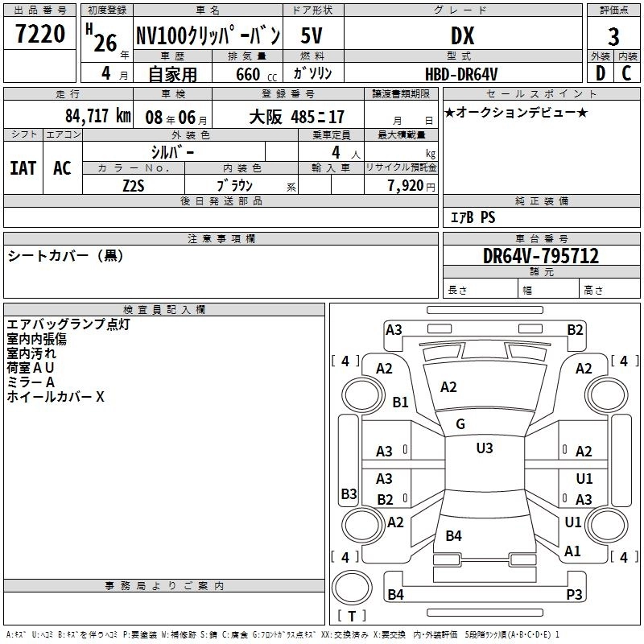Image resolution: width=644 pixels, height=644 pixels.
Task: Click the lot number 7220
Action: (x=40, y=35)
